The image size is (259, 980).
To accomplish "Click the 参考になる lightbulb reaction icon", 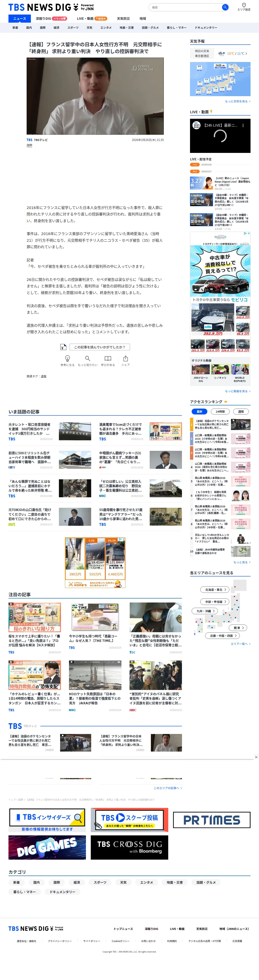I will coord(68,358).
